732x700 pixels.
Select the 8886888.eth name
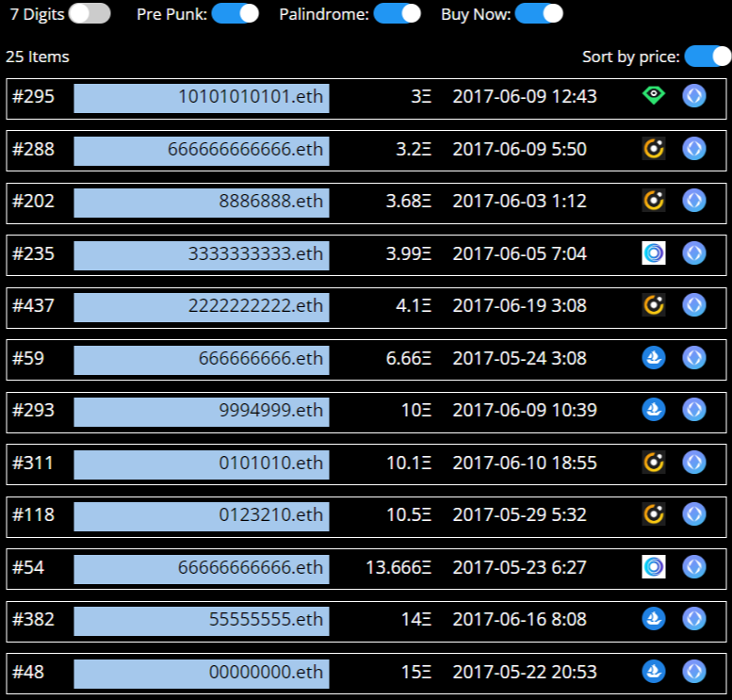(202, 203)
